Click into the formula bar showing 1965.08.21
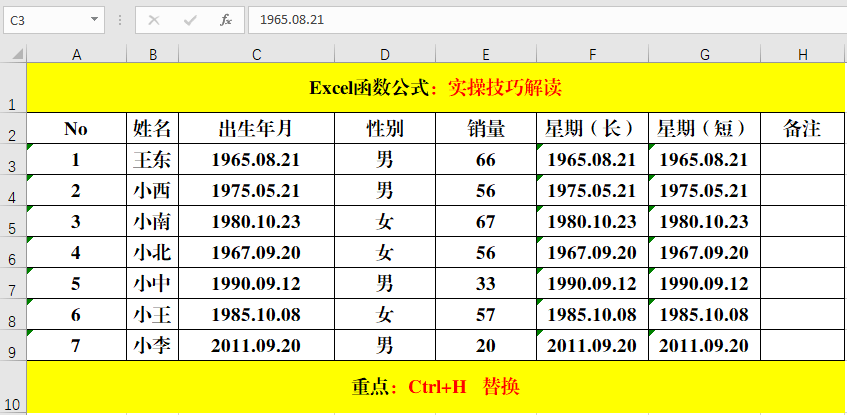Viewport: 847px width, 415px height. point(540,20)
